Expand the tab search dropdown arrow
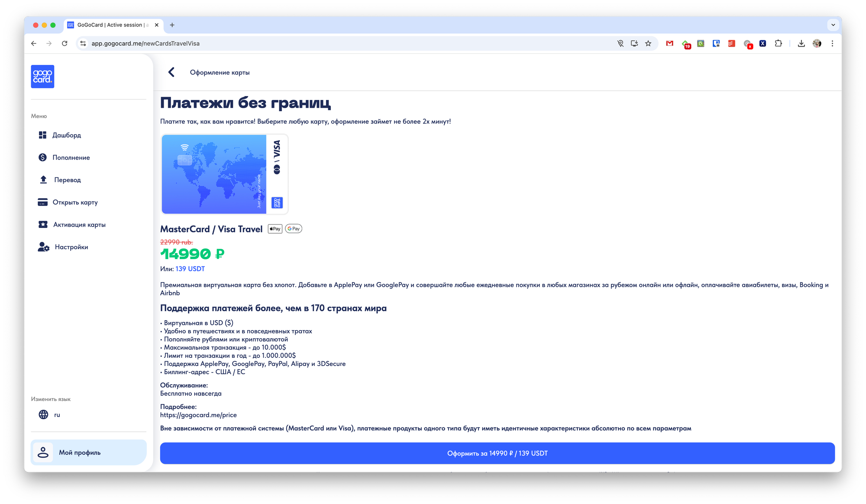 pos(833,25)
